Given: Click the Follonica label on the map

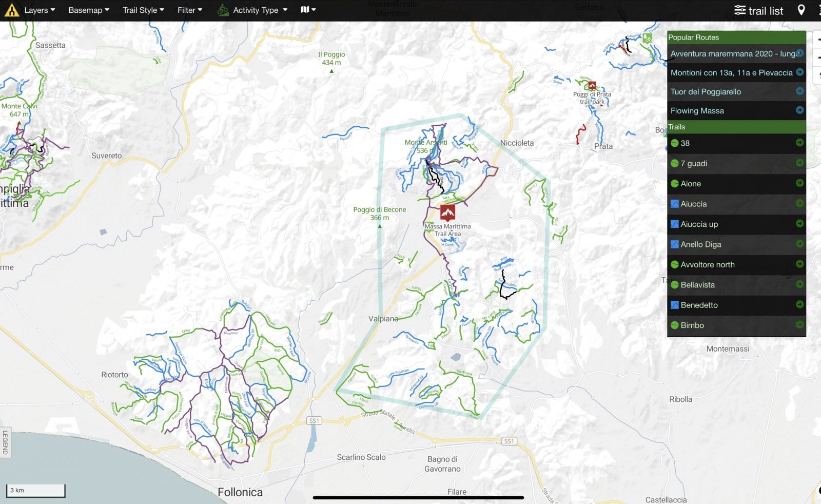Looking at the screenshot, I should point(240,492).
